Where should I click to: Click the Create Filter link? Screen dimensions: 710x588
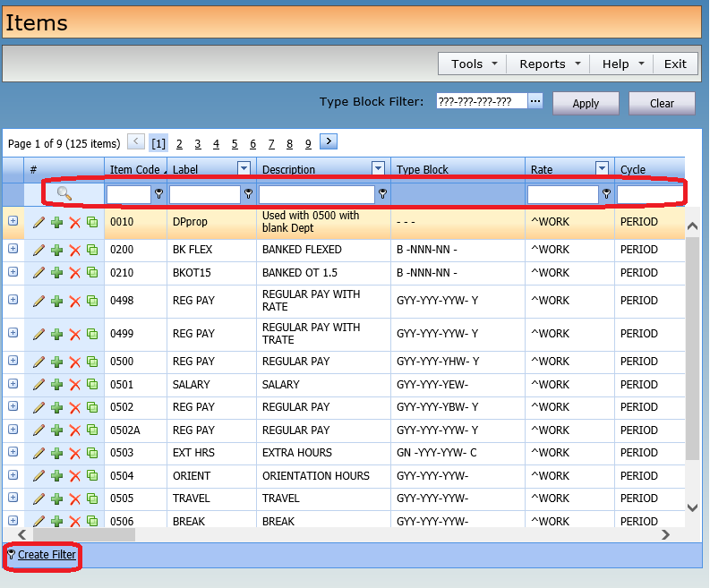[x=47, y=555]
